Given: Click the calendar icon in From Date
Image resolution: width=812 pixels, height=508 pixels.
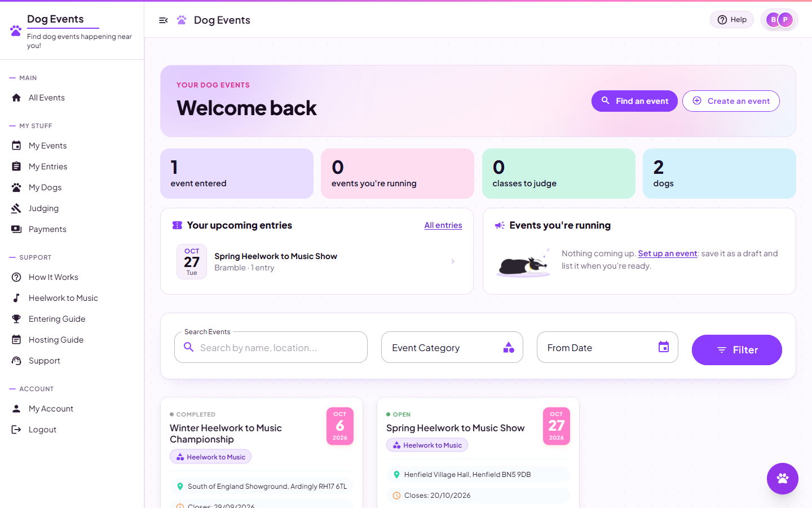Looking at the screenshot, I should tap(664, 347).
